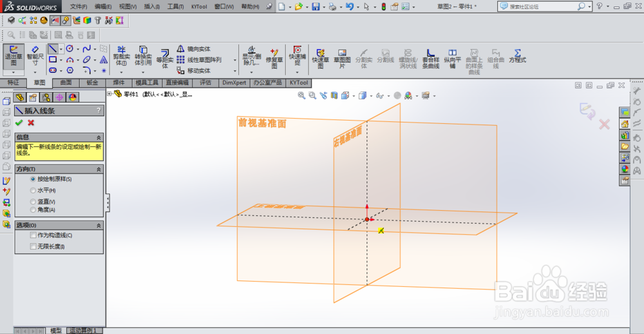The width and height of the screenshot is (644, 334).
Task: Click the Zoom to Fit view icon
Action: (x=301, y=95)
